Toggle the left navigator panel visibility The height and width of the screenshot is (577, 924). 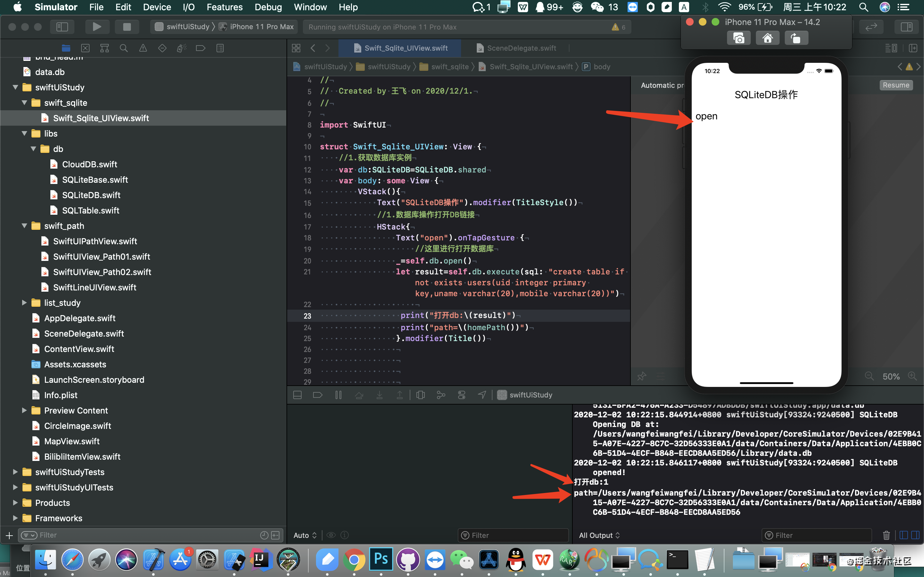pos(62,27)
